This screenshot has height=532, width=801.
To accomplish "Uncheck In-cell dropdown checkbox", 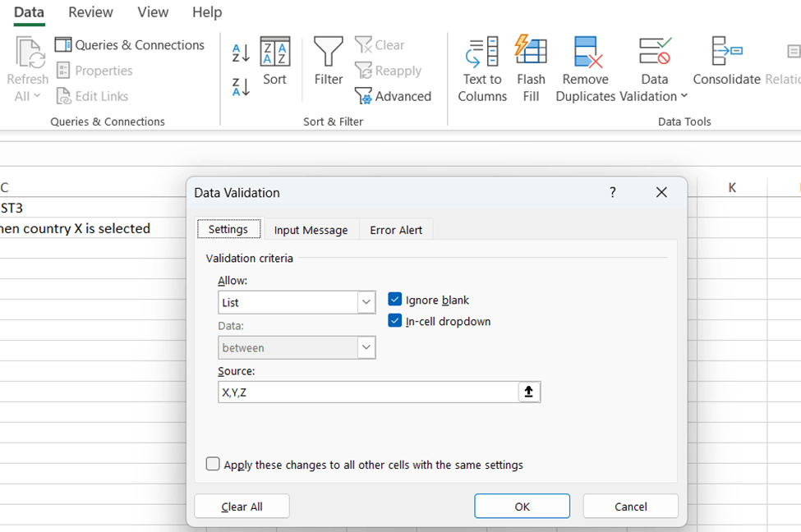I will (395, 321).
